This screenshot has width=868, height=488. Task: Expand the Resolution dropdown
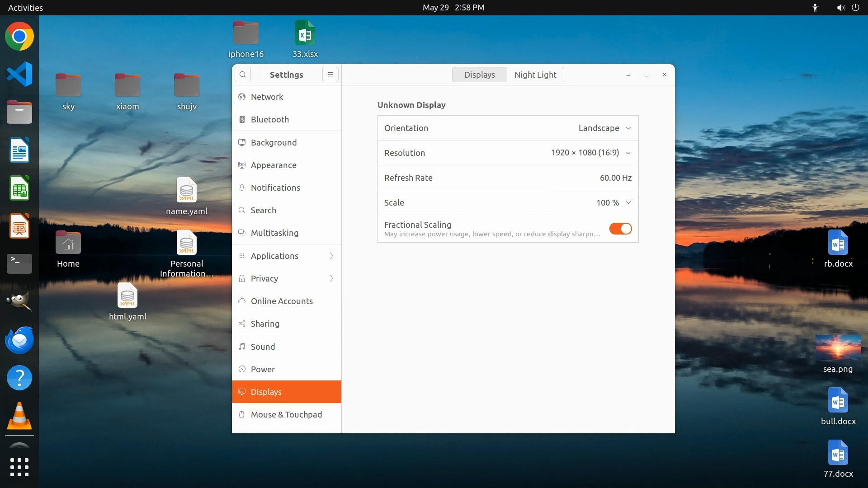pyautogui.click(x=591, y=153)
